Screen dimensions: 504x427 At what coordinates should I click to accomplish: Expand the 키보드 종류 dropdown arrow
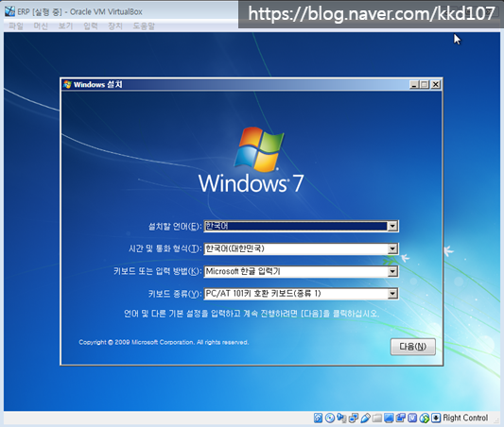[392, 294]
